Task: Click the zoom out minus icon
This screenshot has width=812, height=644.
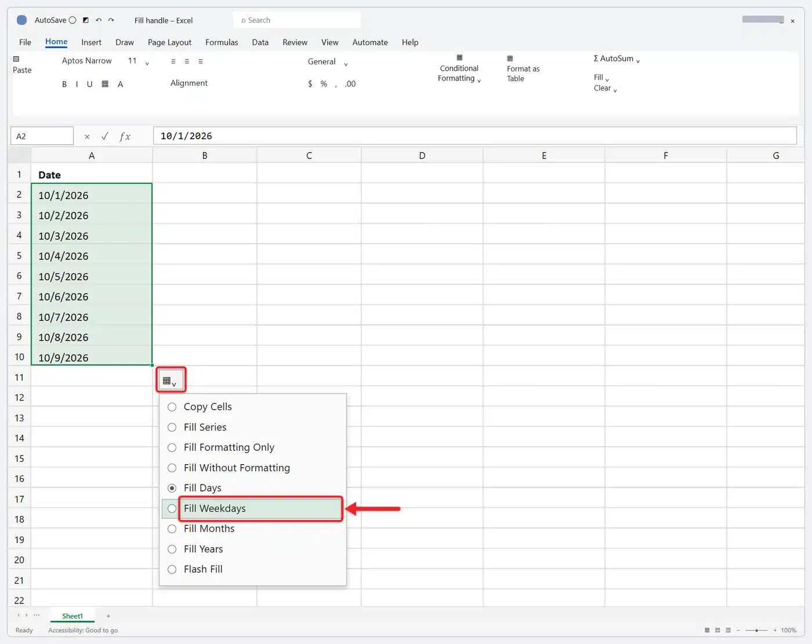Action: pos(738,630)
